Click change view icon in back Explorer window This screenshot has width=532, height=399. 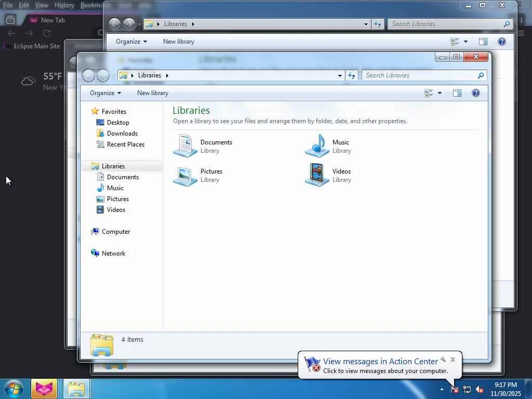pyautogui.click(x=455, y=42)
